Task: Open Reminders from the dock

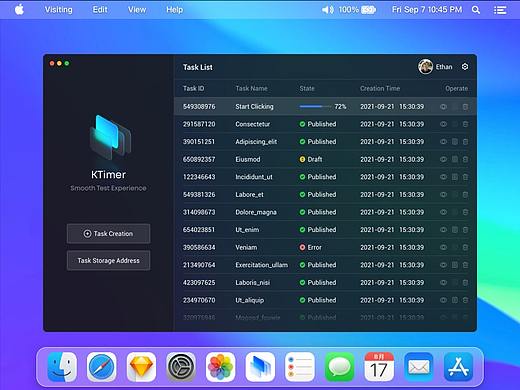Action: [x=300, y=367]
